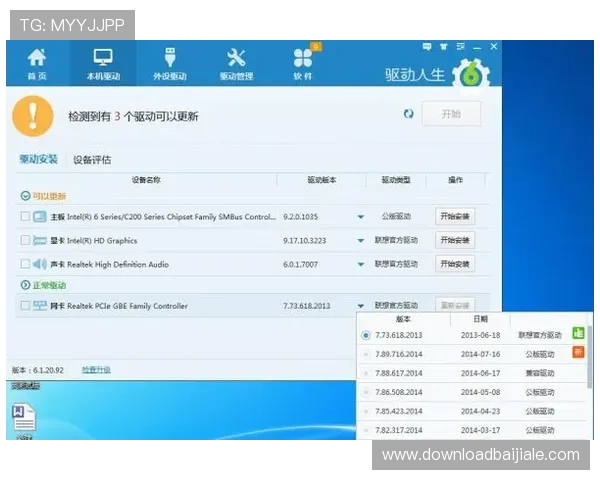Click 开始安装 for Intel HD Graphics
This screenshot has height=480, width=600.
tap(455, 240)
